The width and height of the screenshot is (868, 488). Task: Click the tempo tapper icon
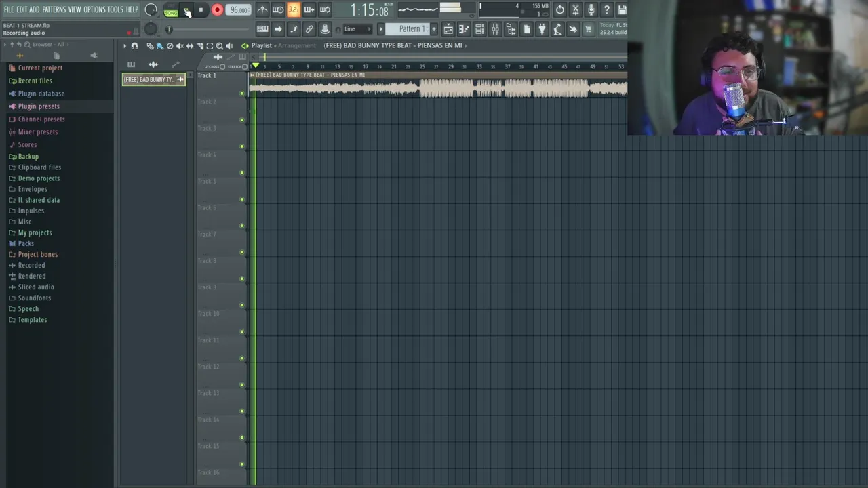pos(557,29)
